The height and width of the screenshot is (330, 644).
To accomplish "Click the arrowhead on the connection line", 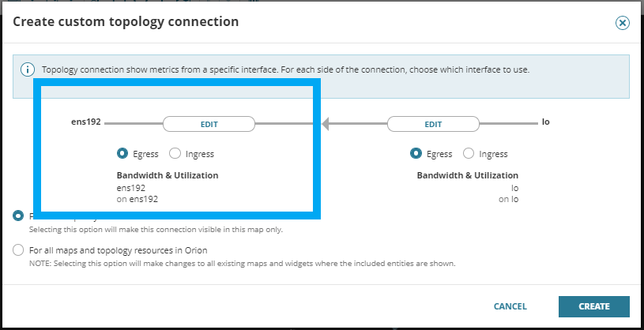I will tap(326, 123).
